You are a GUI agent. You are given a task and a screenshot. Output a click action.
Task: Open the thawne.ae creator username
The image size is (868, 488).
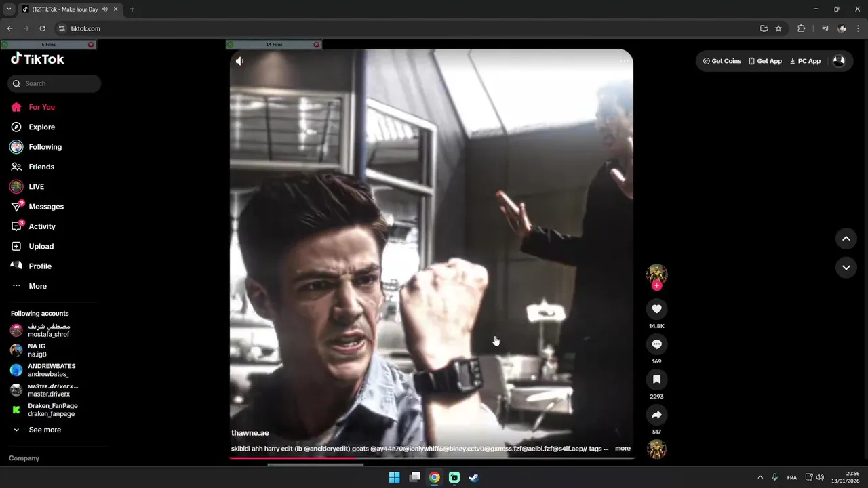tap(250, 433)
